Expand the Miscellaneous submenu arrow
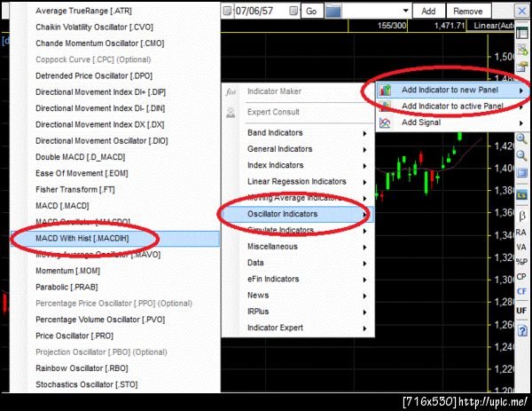 [364, 247]
